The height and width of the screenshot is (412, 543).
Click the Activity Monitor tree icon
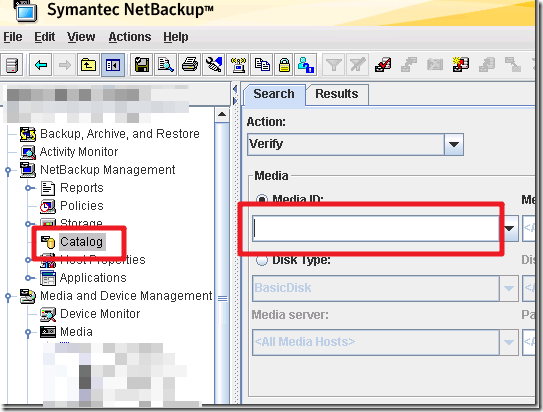[x=28, y=152]
